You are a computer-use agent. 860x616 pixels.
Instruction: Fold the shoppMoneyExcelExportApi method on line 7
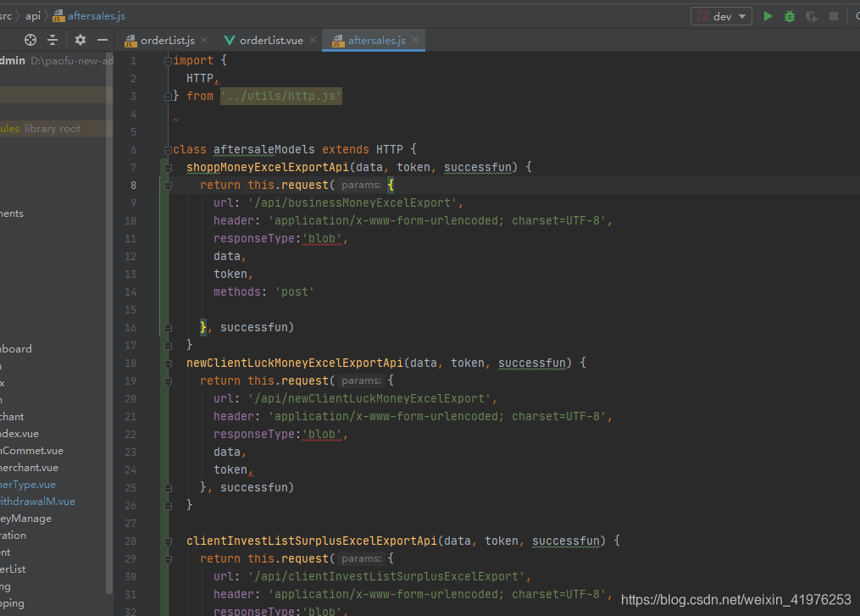[x=169, y=168]
